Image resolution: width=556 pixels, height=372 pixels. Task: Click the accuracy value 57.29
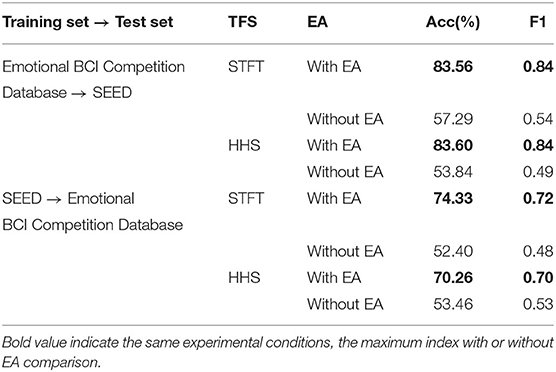(453, 119)
